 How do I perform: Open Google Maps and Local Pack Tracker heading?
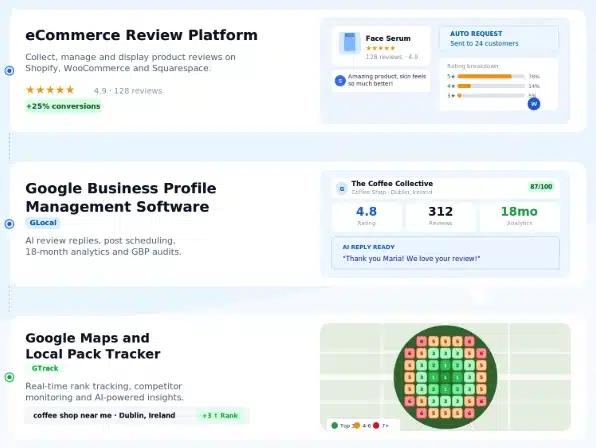coord(93,346)
